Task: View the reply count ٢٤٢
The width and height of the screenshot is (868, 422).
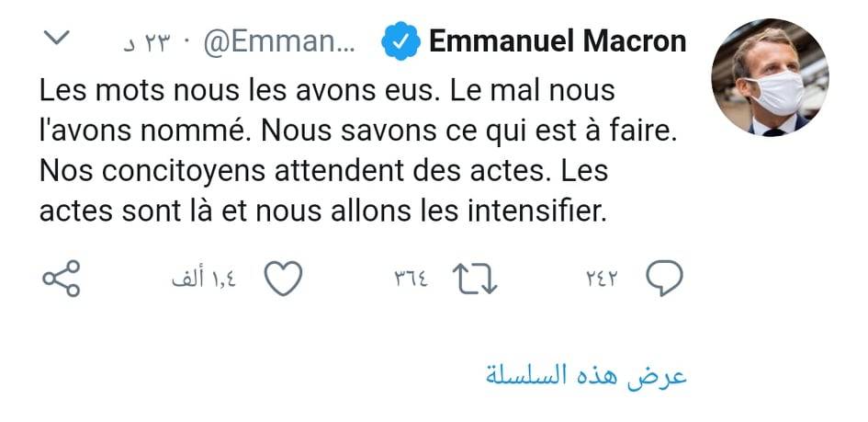Action: 603,279
